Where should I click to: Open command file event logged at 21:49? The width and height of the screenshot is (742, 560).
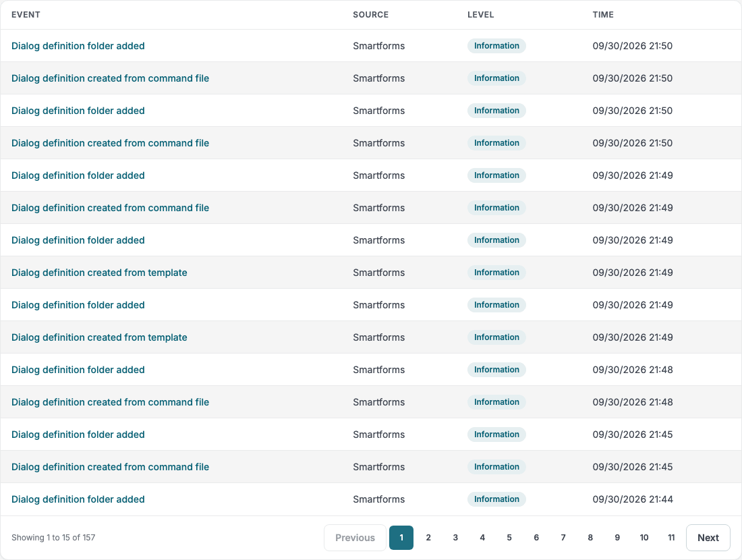click(110, 207)
